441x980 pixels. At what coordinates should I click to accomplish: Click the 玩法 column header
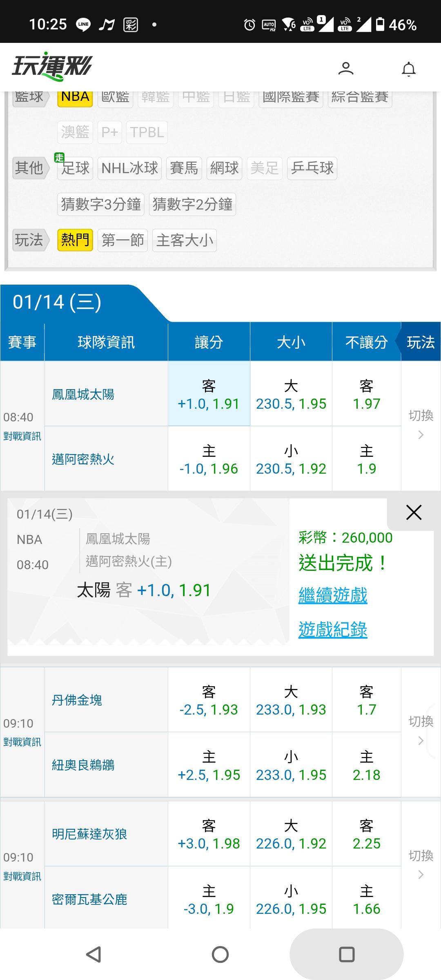click(421, 342)
